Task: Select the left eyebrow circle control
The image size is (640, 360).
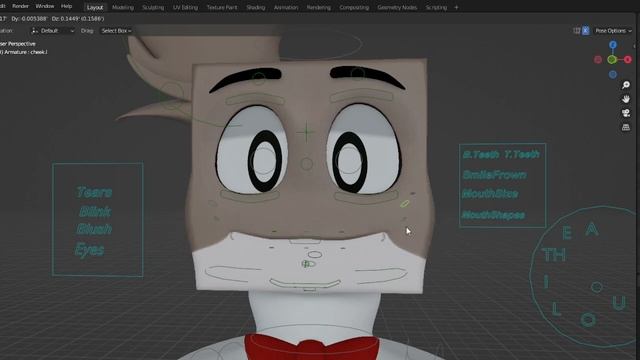Action: click(x=258, y=77)
